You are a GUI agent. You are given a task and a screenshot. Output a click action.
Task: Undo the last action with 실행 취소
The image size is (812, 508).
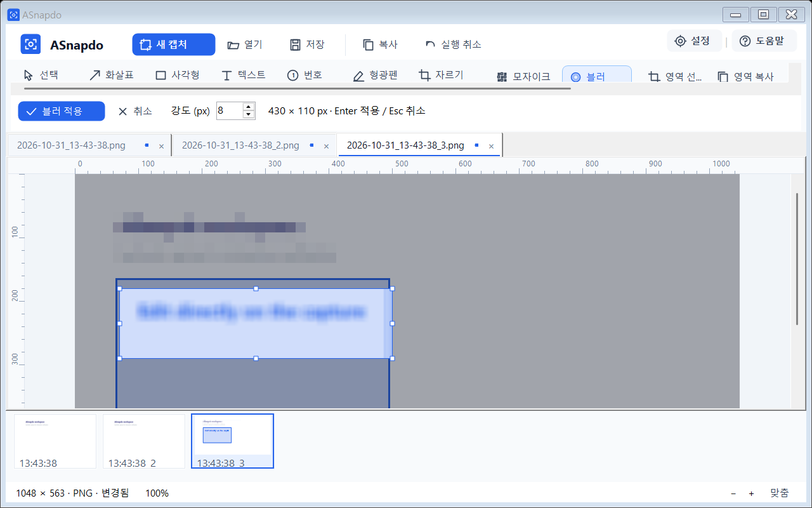pos(453,44)
